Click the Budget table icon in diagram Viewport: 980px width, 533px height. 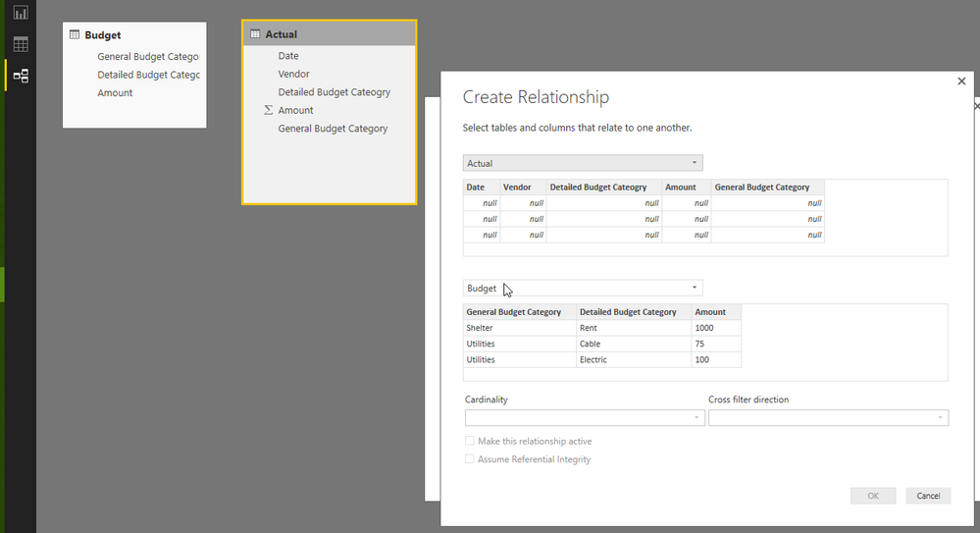(x=75, y=35)
